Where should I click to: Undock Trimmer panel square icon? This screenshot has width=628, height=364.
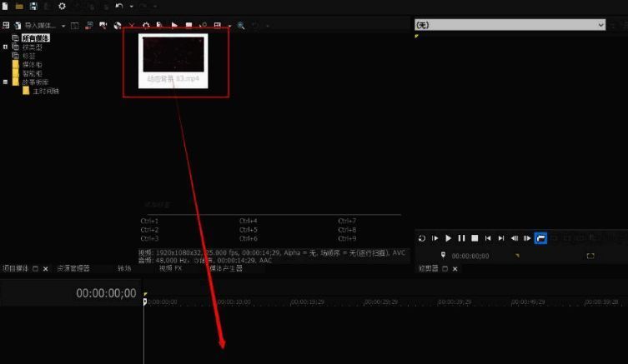(x=445, y=268)
